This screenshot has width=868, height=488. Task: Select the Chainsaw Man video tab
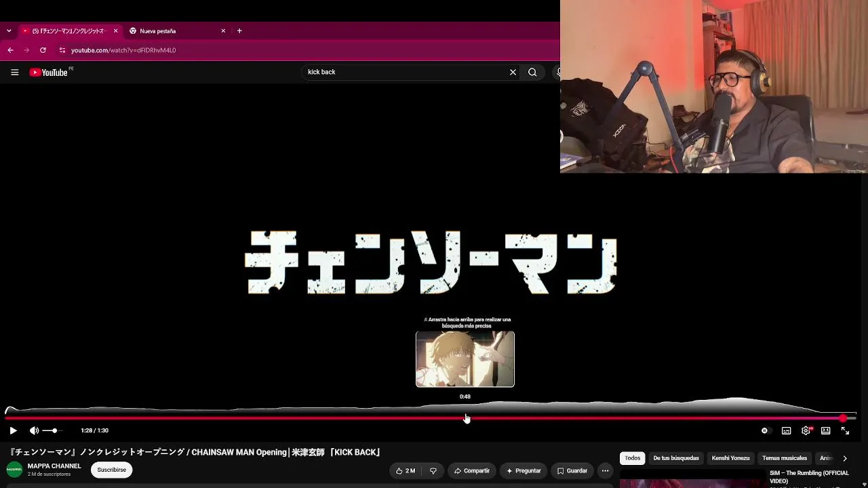point(70,30)
